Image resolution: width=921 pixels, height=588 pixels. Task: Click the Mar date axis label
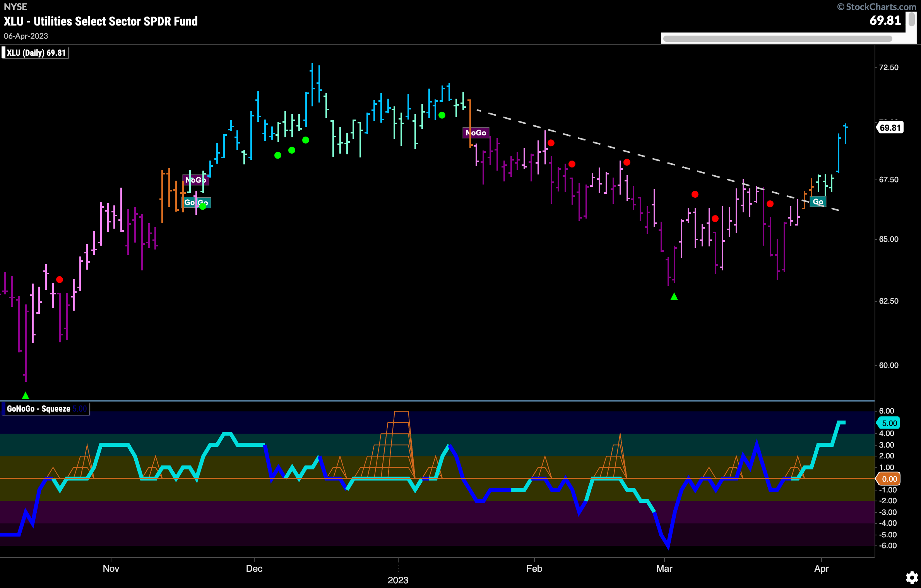(x=664, y=569)
